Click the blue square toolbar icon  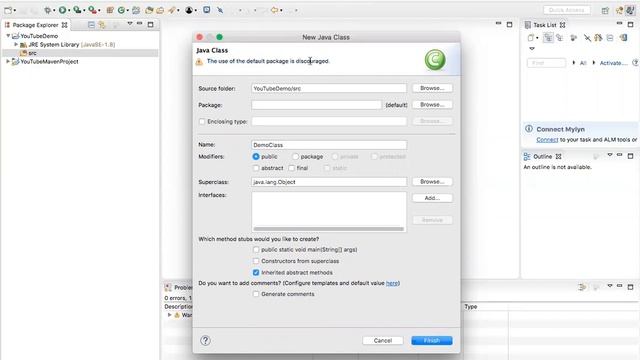tap(207, 10)
